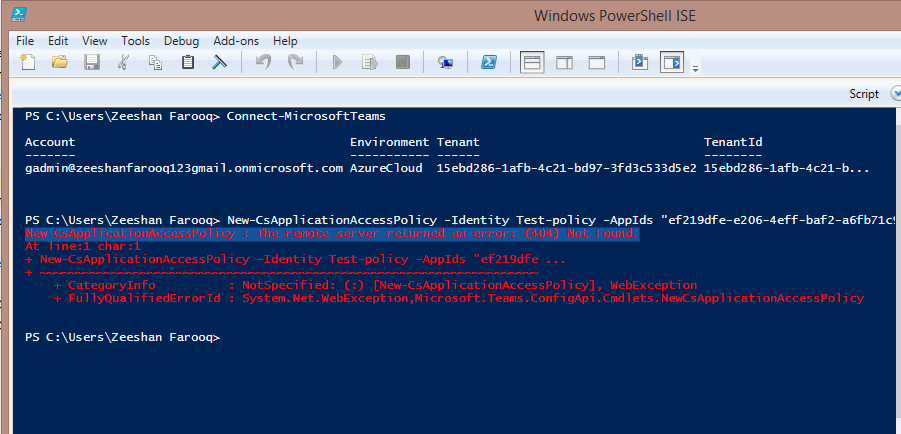Toggle the Show Command Add-on pane

click(673, 62)
